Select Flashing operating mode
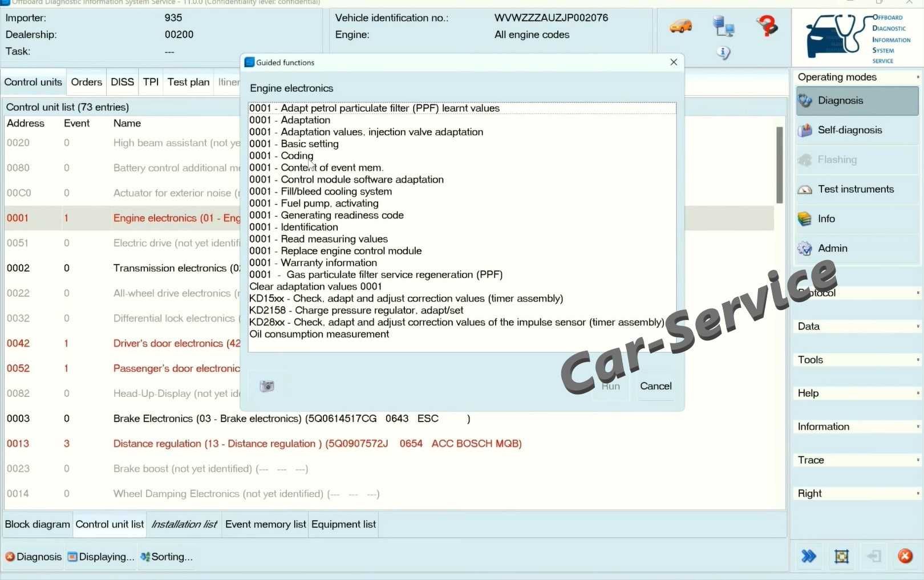 (857, 160)
